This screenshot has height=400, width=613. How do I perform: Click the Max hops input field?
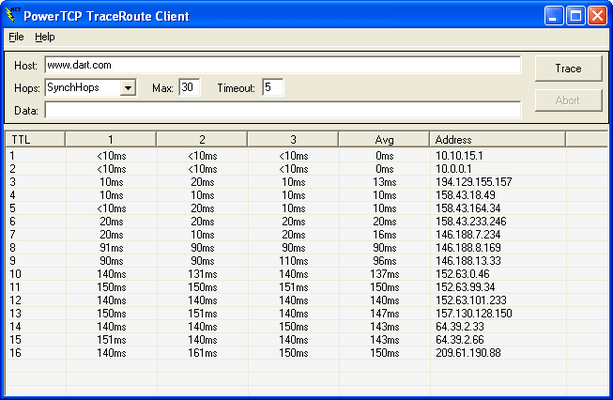click(x=190, y=88)
